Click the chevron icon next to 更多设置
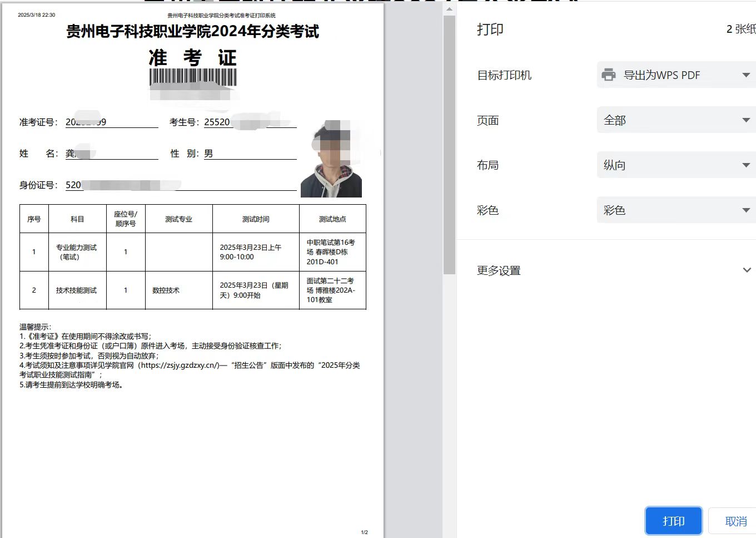756x538 pixels. [747, 270]
